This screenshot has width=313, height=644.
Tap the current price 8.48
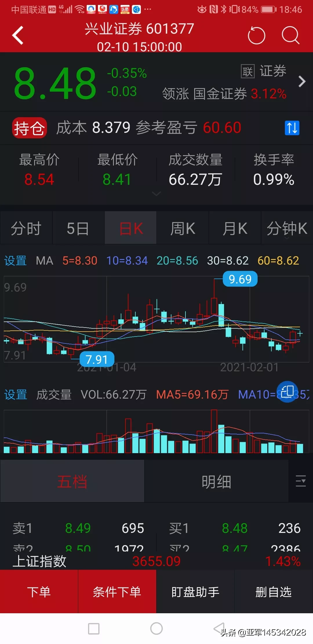tap(55, 83)
